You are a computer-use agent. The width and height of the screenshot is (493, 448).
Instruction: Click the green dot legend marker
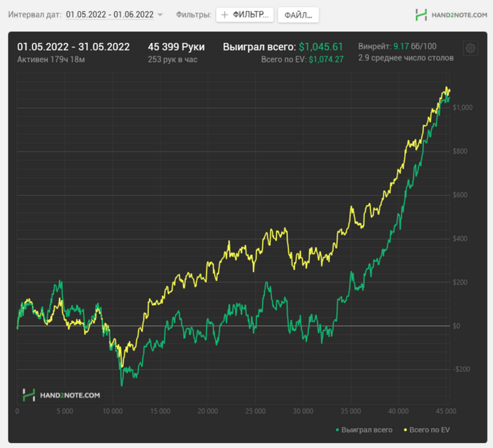click(337, 430)
